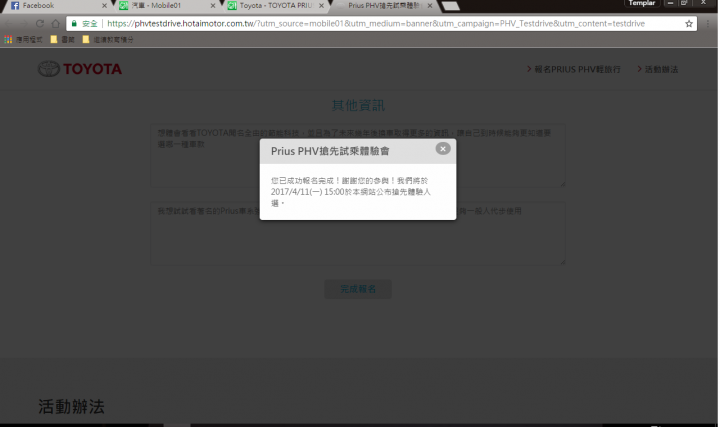Open the 報名PRIUS PHV輕旅行 nav link
The image size is (720, 427).
pyautogui.click(x=574, y=69)
